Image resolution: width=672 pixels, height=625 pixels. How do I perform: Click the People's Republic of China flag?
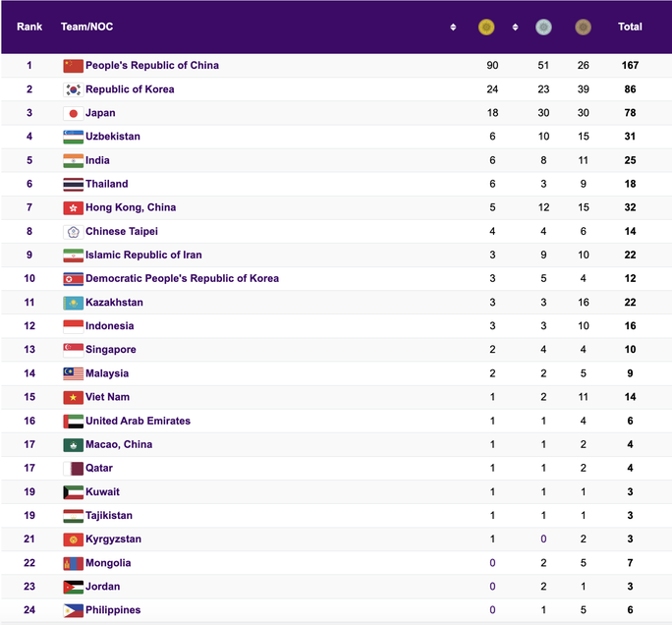[x=73, y=66]
